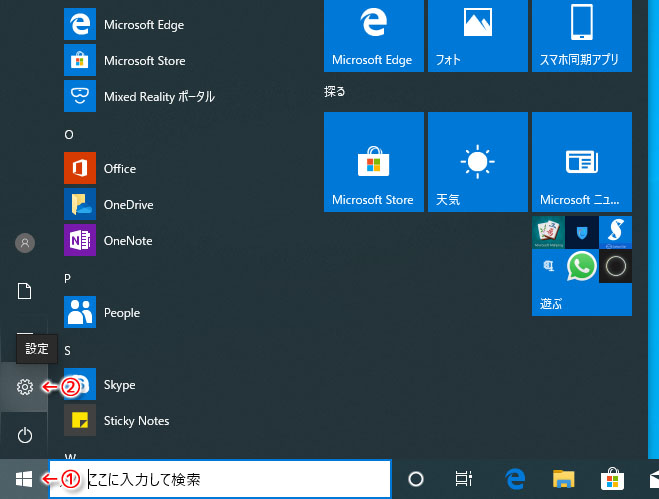Open Edge from the taskbar

[515, 479]
